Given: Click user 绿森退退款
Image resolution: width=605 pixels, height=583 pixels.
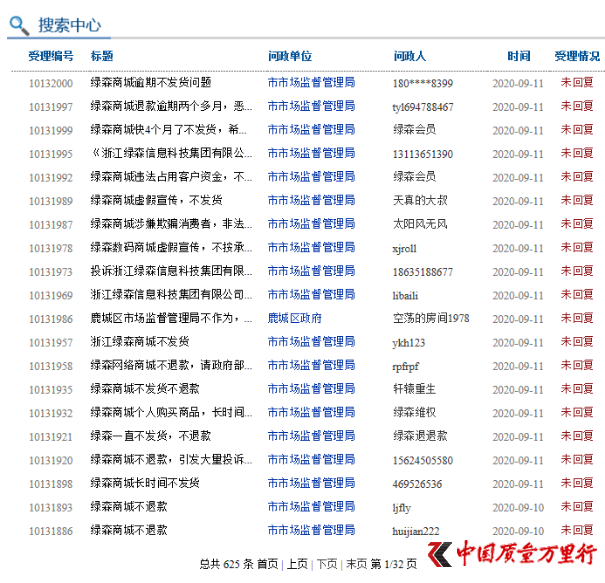Looking at the screenshot, I should pyautogui.click(x=420, y=436).
